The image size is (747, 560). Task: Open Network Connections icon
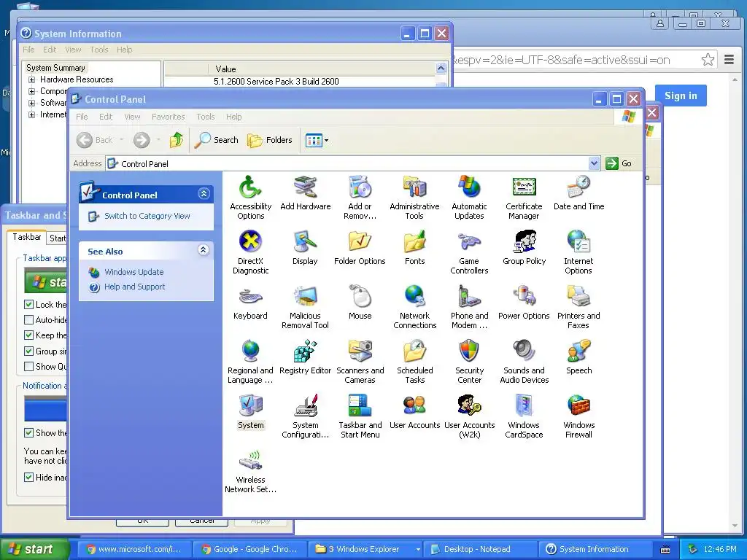414,307
